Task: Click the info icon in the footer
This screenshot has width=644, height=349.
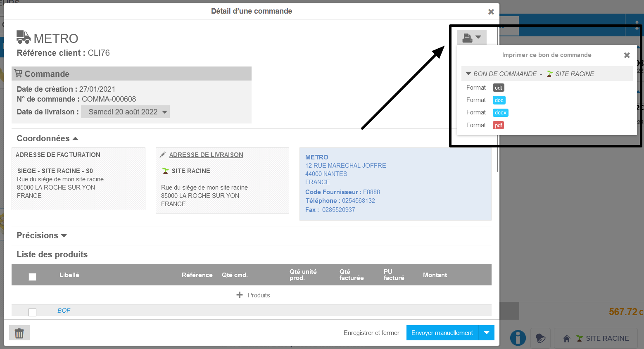Action: tap(518, 338)
